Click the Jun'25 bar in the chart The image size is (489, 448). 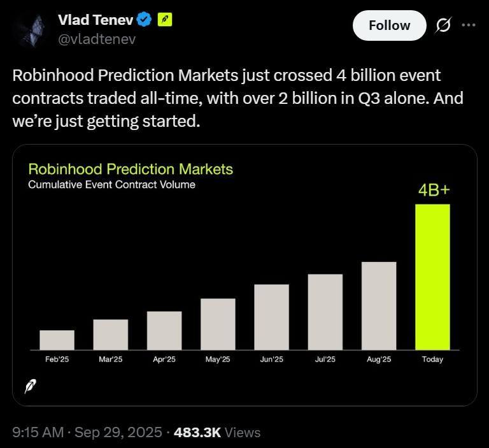pyautogui.click(x=271, y=317)
